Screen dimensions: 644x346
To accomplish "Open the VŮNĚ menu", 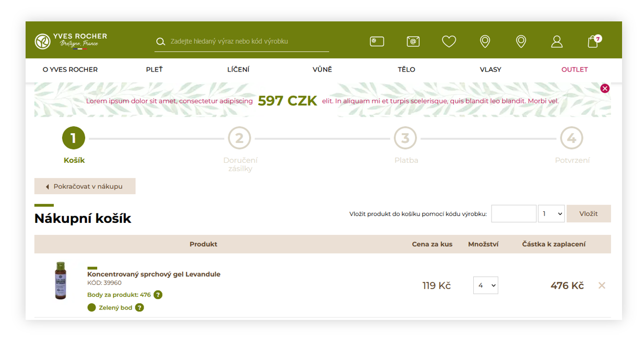I will coord(322,69).
